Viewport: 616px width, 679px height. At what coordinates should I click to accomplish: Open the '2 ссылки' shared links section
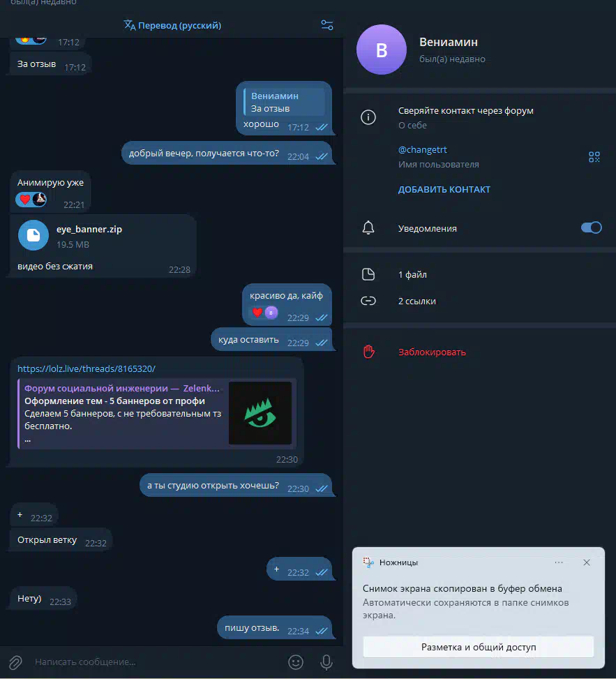click(x=480, y=301)
